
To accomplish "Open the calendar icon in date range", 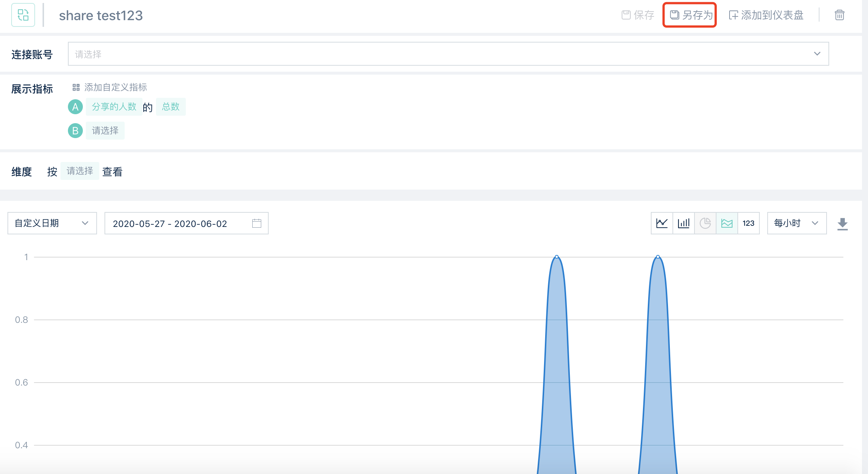I will tap(257, 223).
